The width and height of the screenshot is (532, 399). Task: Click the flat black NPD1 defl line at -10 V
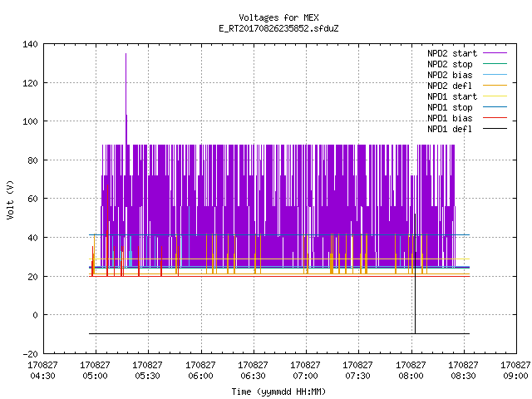pyautogui.click(x=279, y=334)
